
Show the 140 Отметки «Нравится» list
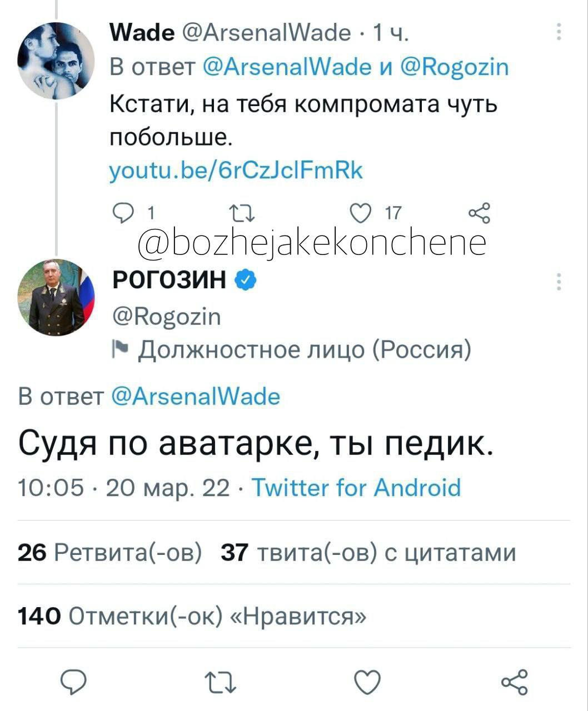coord(192,616)
